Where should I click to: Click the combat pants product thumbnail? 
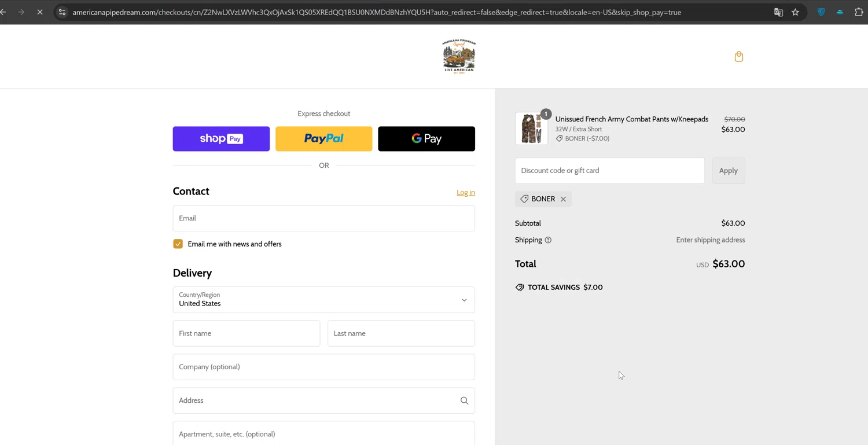531,128
